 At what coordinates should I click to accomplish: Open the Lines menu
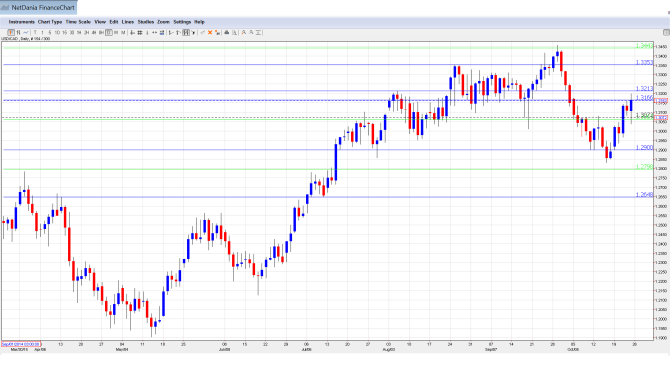(128, 22)
